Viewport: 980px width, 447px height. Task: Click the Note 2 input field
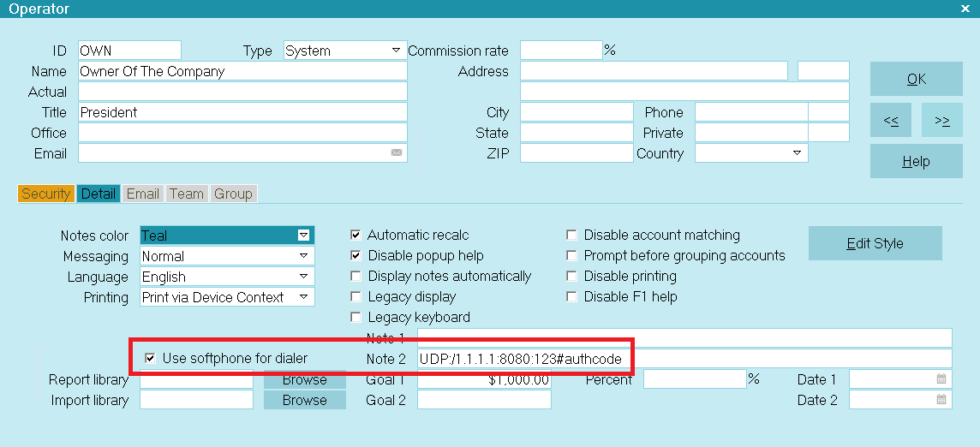(684, 358)
